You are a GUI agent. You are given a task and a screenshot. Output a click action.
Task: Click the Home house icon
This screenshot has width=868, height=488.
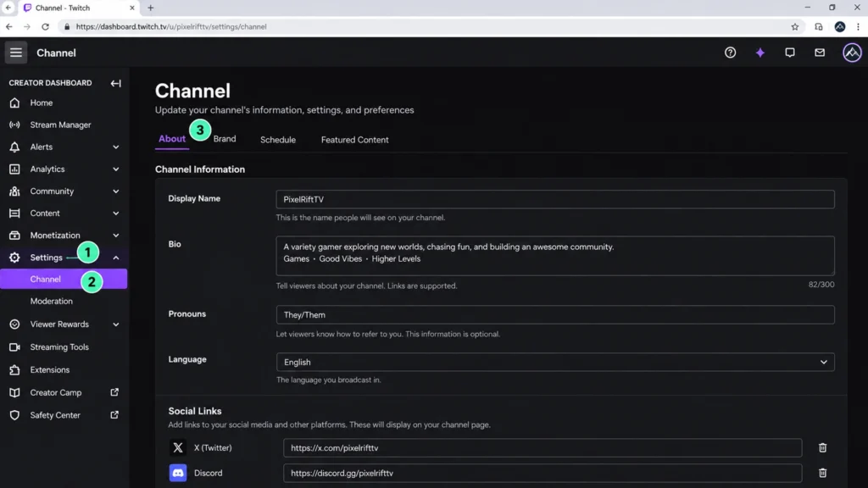(x=14, y=103)
